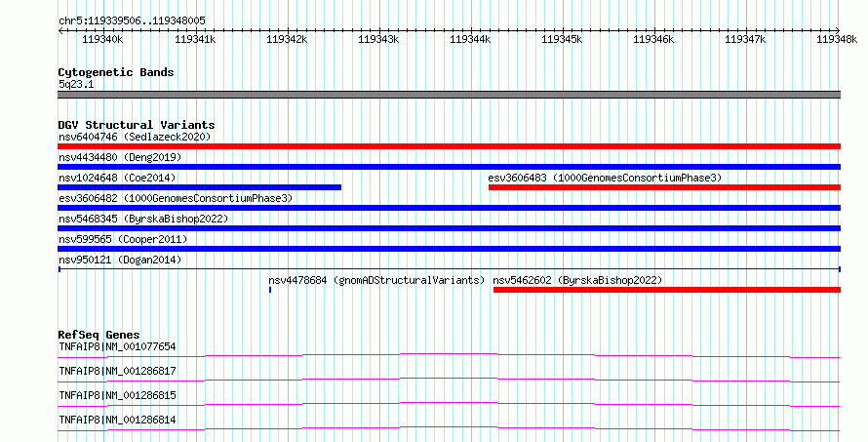This screenshot has height=442, width=868.
Task: Select the thin blue nsv950121 variant line
Action: click(x=449, y=269)
